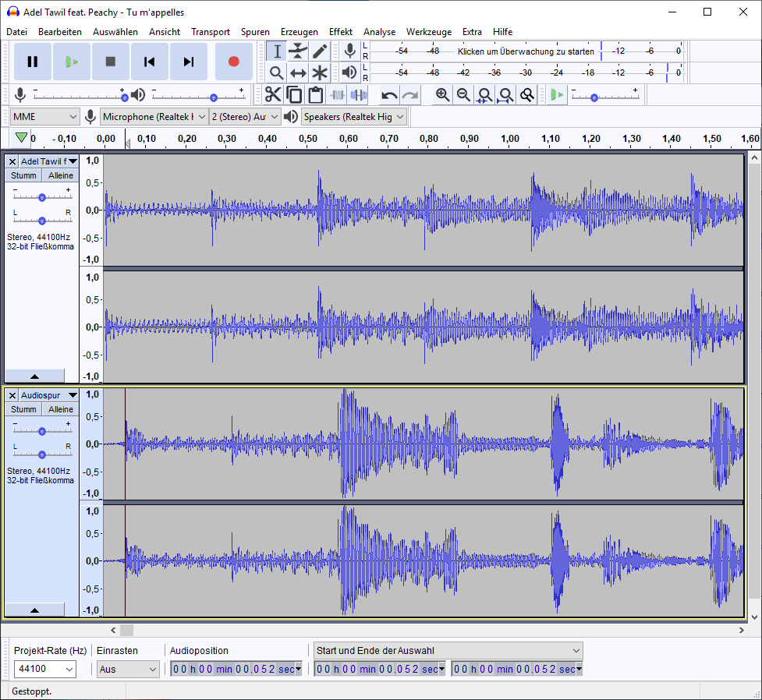Select the Time Shift tool

click(298, 73)
